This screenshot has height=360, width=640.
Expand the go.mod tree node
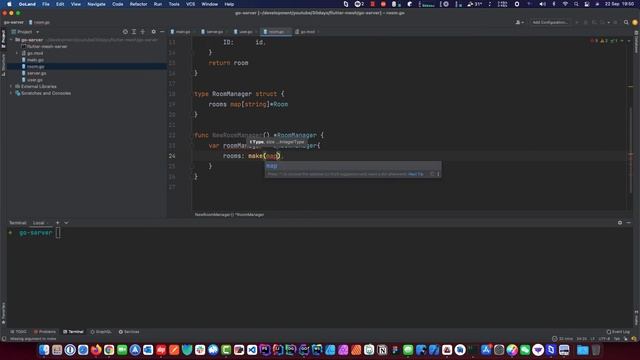click(x=17, y=53)
